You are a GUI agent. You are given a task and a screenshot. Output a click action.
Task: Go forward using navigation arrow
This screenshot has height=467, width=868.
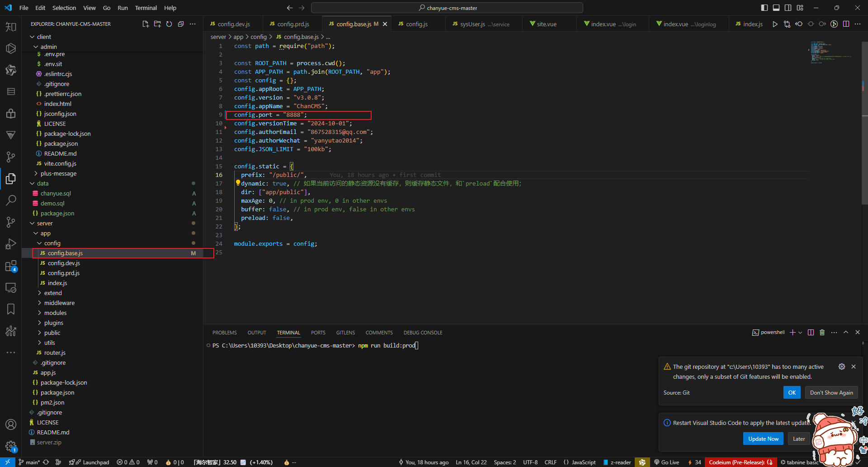(302, 8)
